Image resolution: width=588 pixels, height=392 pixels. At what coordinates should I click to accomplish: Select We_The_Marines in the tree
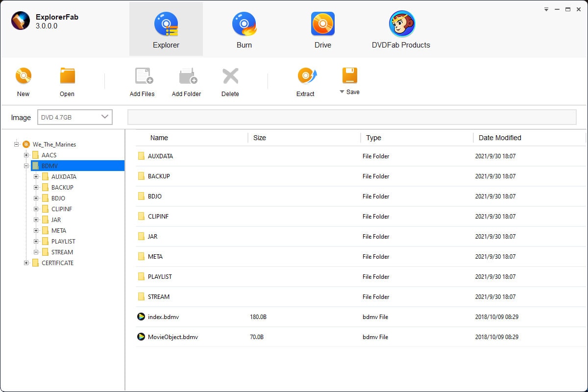[x=54, y=144]
